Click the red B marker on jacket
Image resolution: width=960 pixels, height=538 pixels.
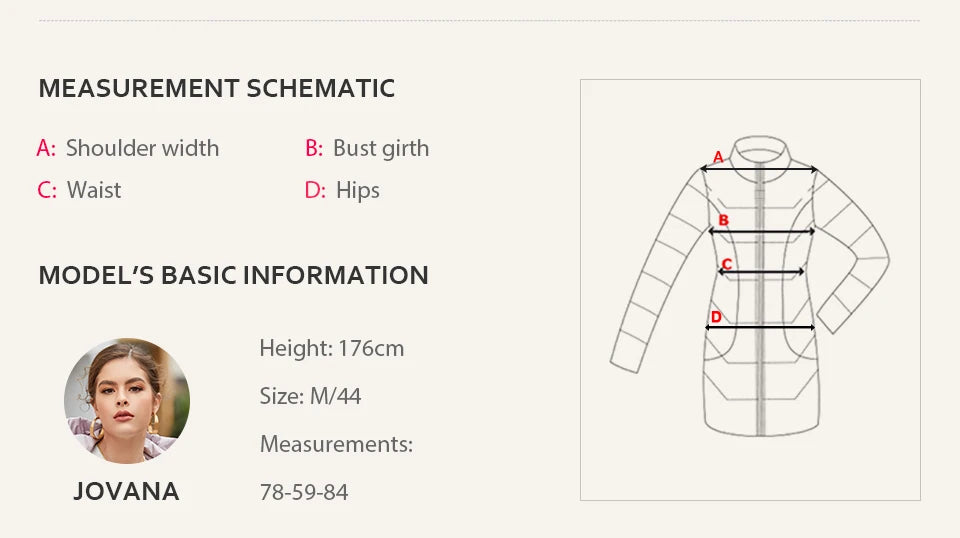click(x=723, y=220)
